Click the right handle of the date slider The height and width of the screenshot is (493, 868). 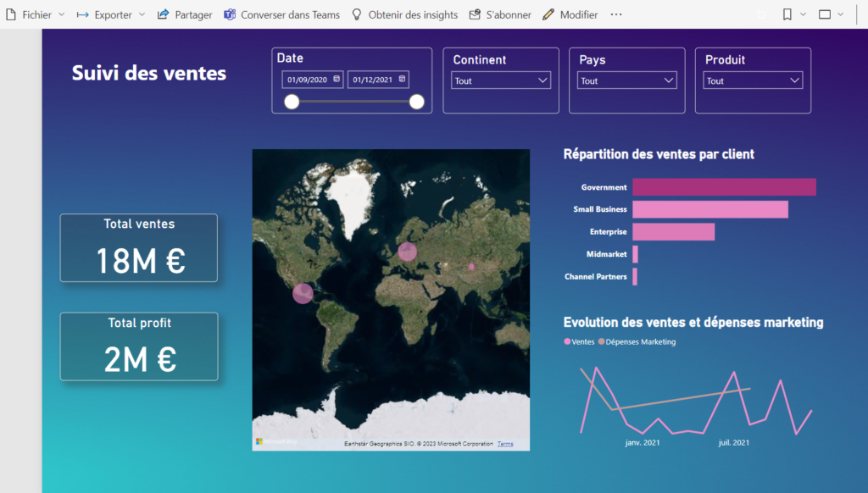[415, 101]
